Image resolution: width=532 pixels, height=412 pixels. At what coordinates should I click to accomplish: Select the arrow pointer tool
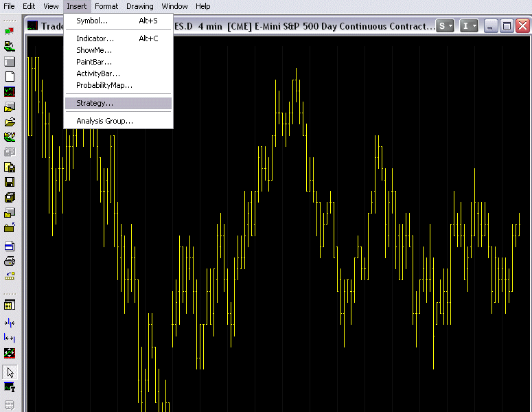tap(10, 372)
